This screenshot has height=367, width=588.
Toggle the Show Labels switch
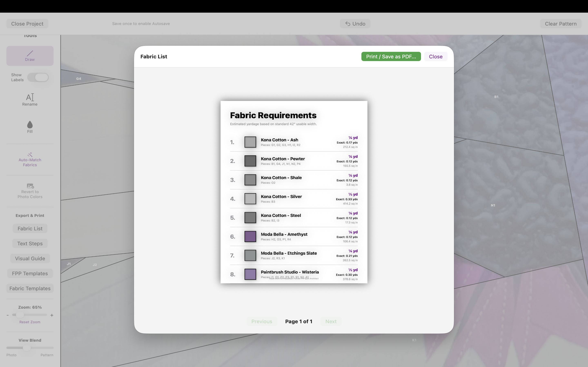pyautogui.click(x=38, y=77)
